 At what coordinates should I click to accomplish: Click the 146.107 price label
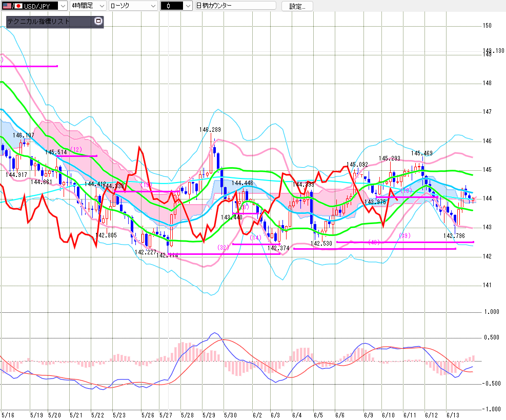coord(23,135)
